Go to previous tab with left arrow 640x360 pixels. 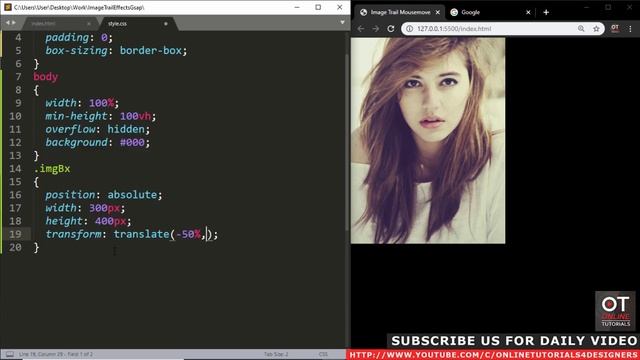(x=7, y=22)
